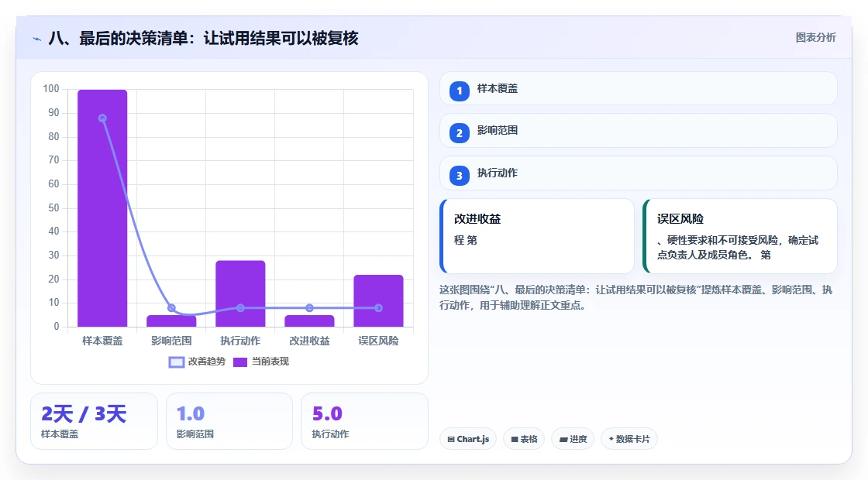
Task: Click the 执行动作 purple bar in chart
Action: [240, 293]
